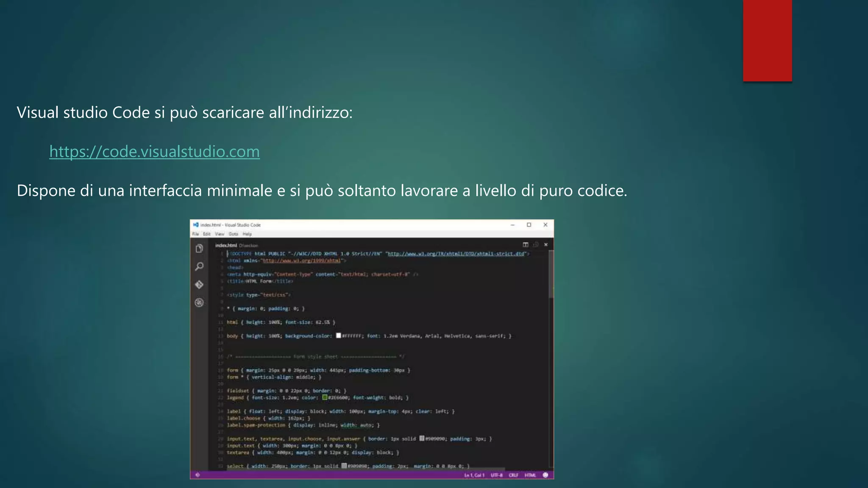Click the editor's vertical scrollbar thumb
Viewport: 868px width, 488px height.
click(x=551, y=274)
